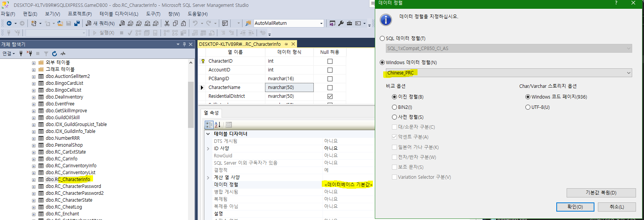Click the nvarchar(50) data type of CharacterName
This screenshot has height=220, width=644.
(289, 87)
